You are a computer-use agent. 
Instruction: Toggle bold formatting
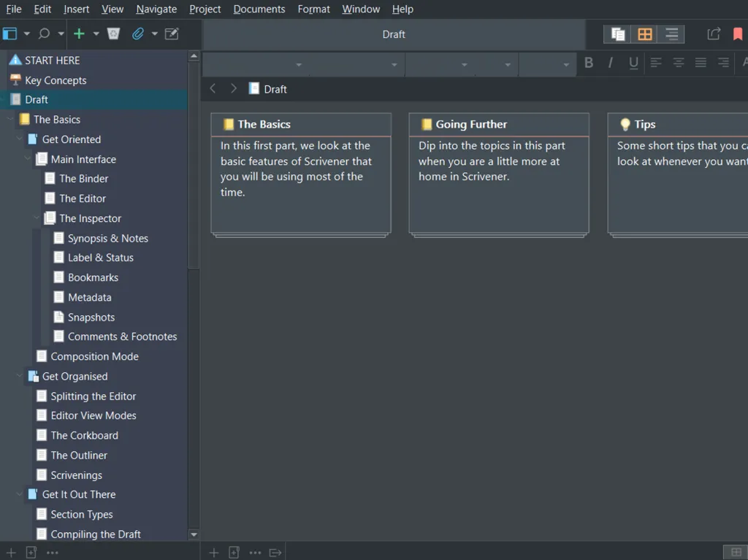589,63
